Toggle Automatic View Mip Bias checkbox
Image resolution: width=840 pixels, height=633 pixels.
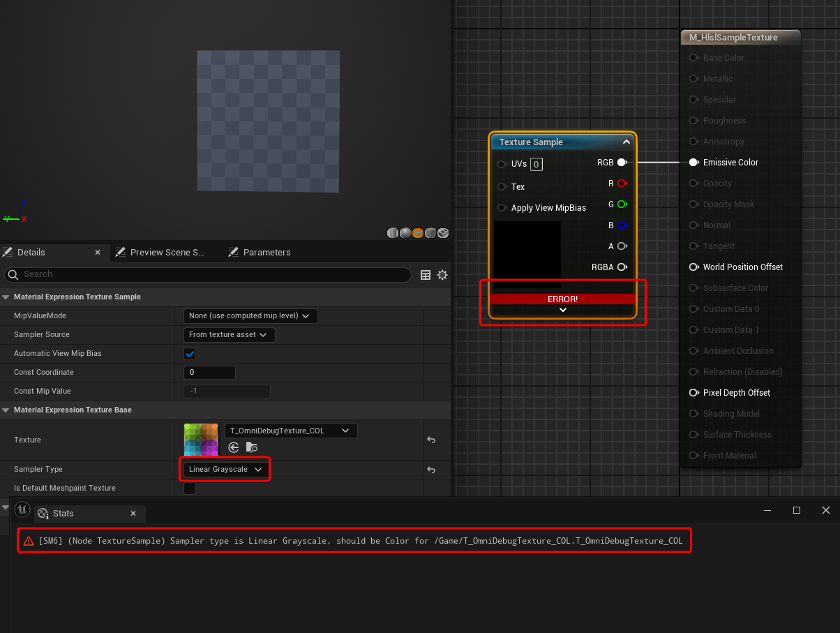(x=190, y=354)
